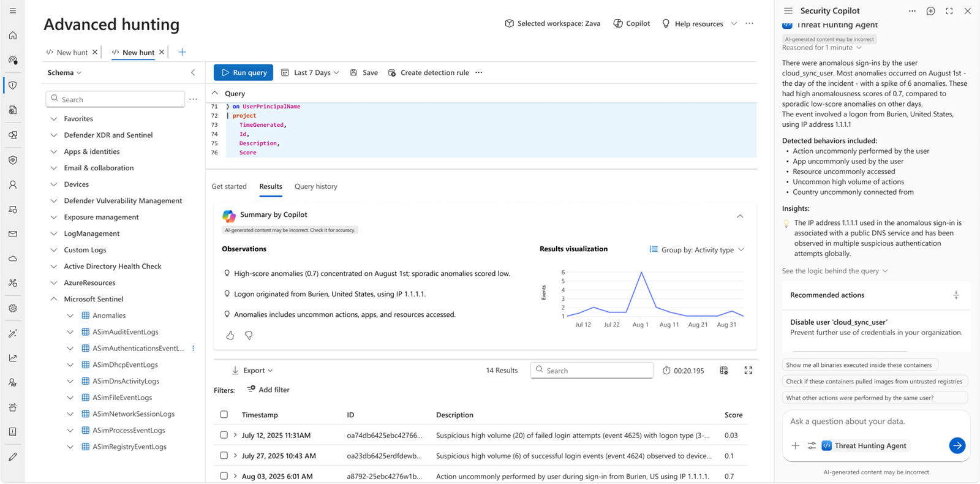Add a new hunt tab with plus
The width and height of the screenshot is (980, 484).
click(182, 52)
